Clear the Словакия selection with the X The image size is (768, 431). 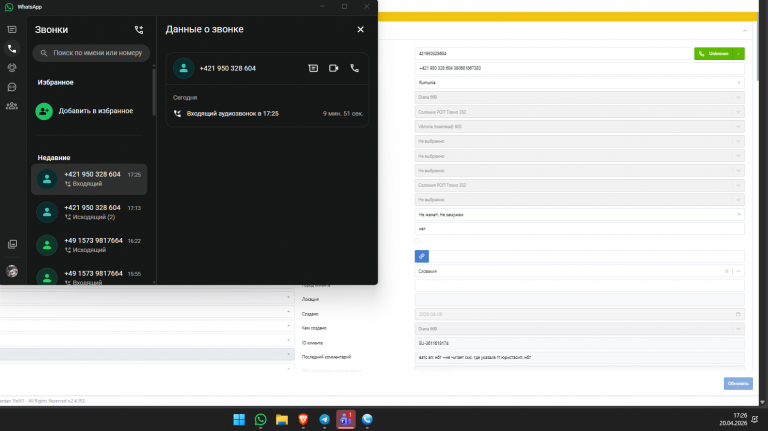click(726, 271)
